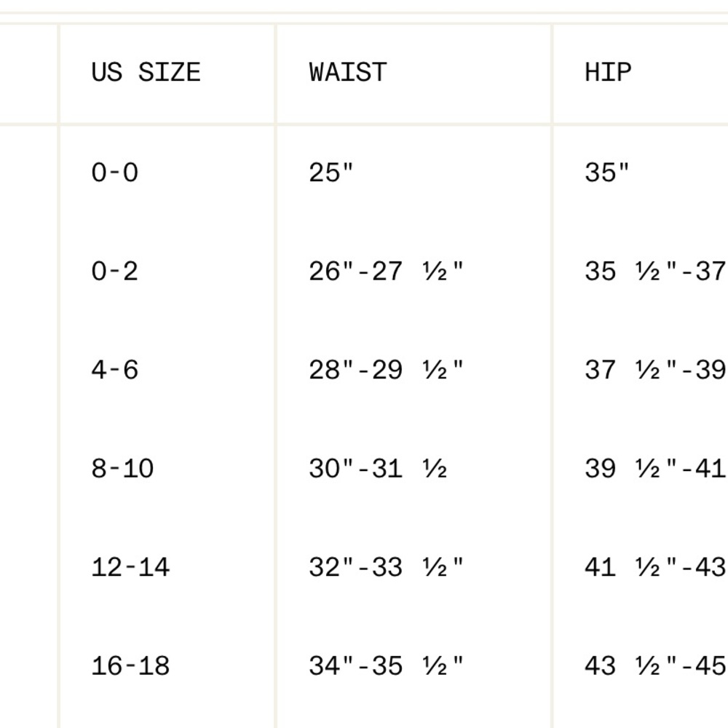
Task: Click the 34"-35 ½" waist value
Action: pos(387,666)
